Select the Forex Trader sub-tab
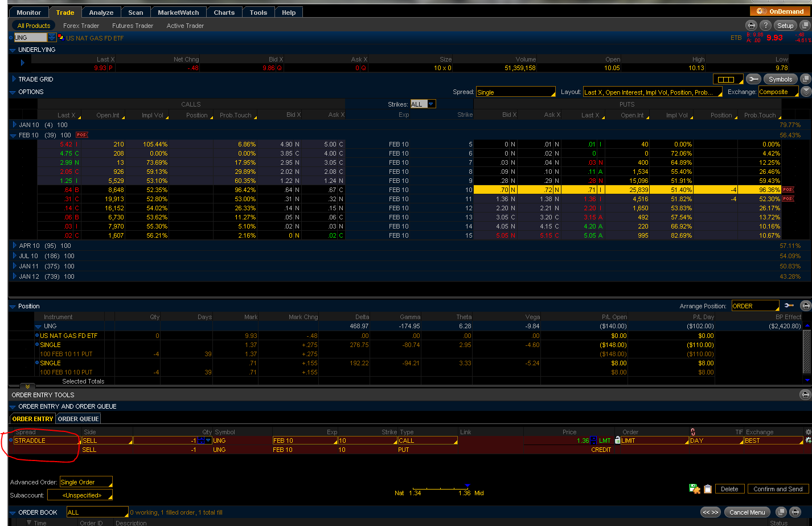The height and width of the screenshot is (526, 812). [x=81, y=26]
